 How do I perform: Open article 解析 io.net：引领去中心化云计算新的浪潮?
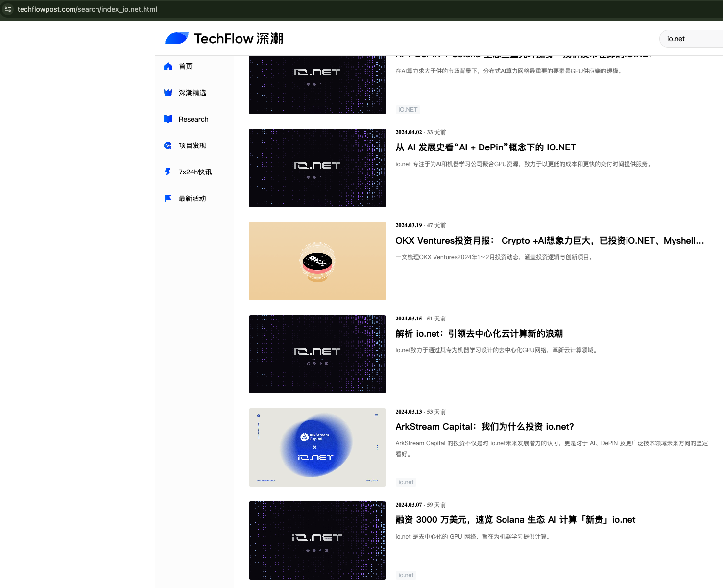[x=479, y=334]
